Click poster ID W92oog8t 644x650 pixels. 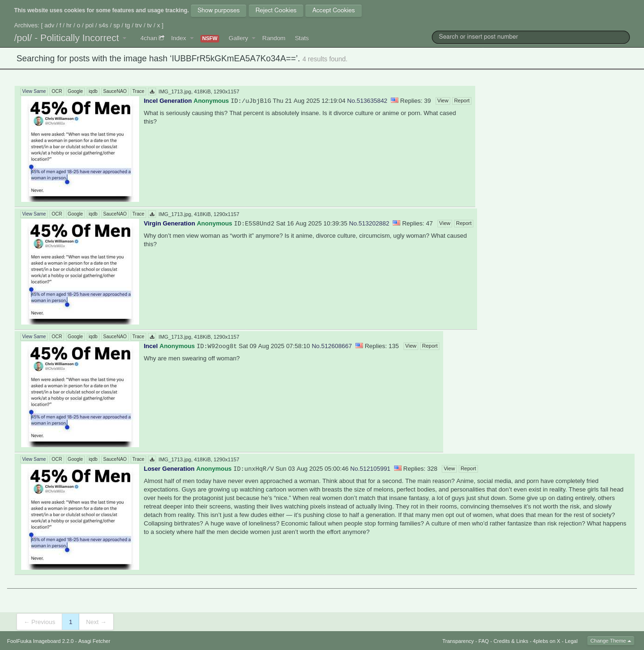tap(217, 346)
